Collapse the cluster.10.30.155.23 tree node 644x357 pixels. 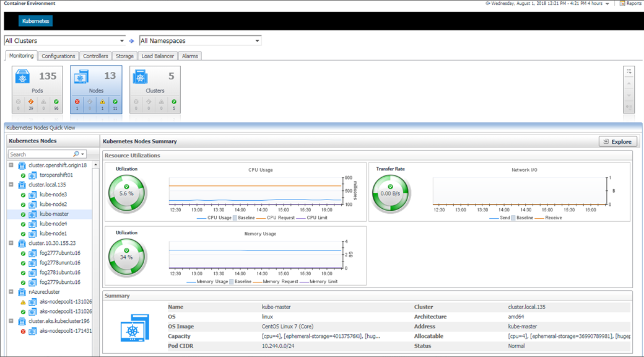click(x=11, y=243)
